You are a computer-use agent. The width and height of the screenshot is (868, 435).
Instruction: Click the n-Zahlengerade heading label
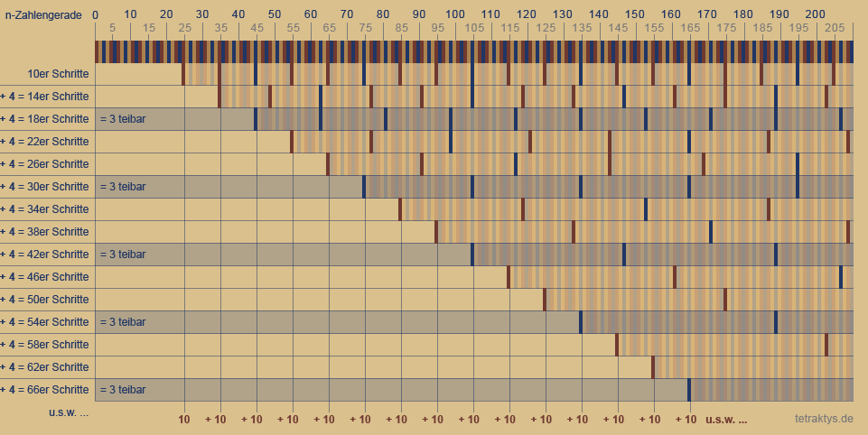point(43,15)
